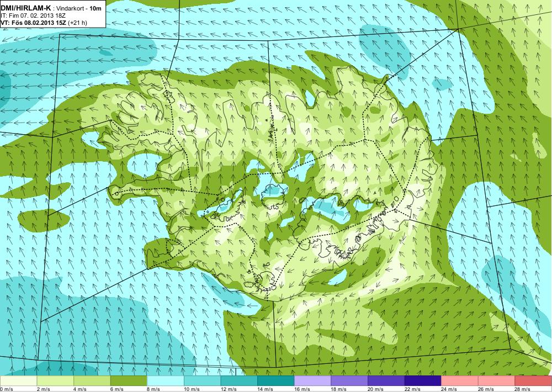Select the lavender 16–18 m/s legend swatch
The width and height of the screenshot is (552, 392).
pos(312,381)
